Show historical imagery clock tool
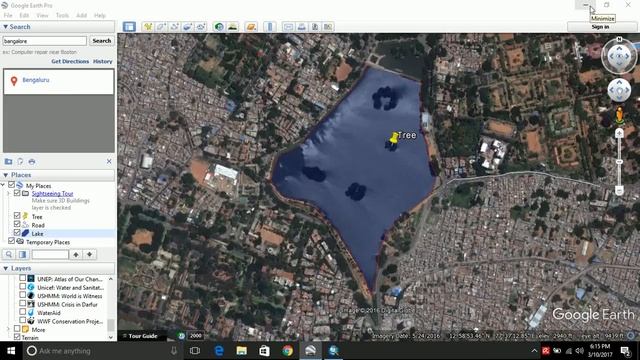This screenshot has height=360, width=640. (219, 27)
